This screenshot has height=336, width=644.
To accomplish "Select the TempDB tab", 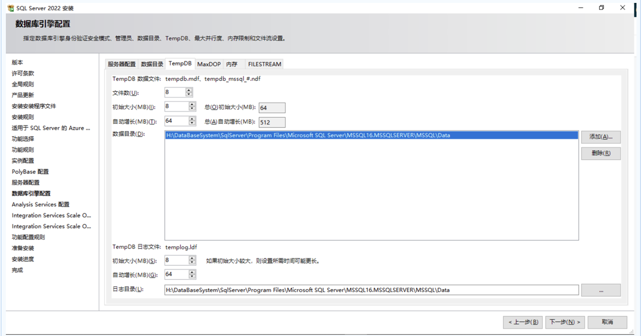I will coord(180,63).
